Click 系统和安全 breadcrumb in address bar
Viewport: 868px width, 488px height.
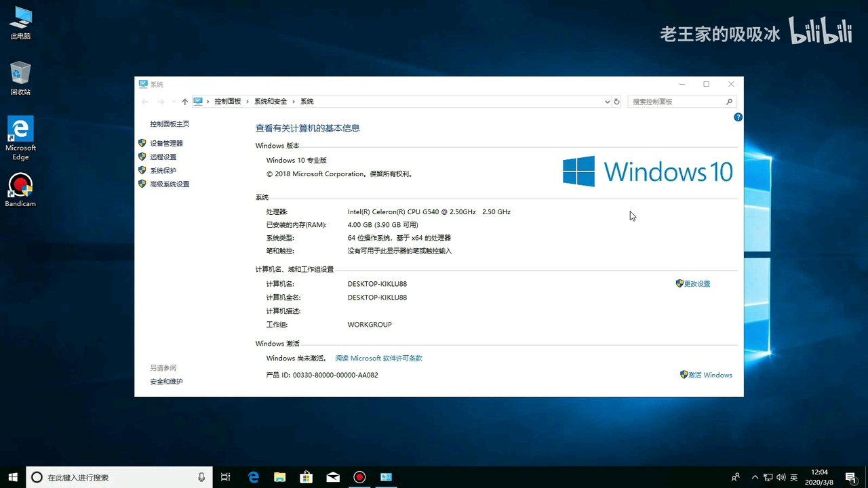(x=271, y=102)
